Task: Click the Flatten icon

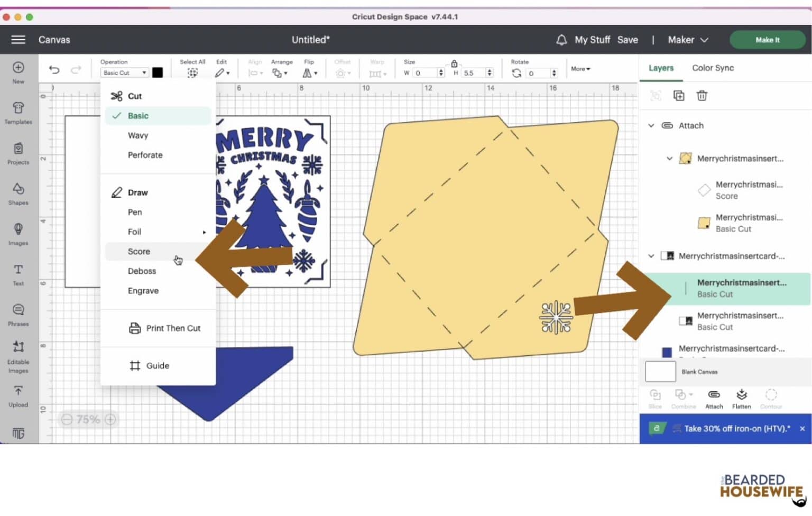Action: (x=741, y=399)
